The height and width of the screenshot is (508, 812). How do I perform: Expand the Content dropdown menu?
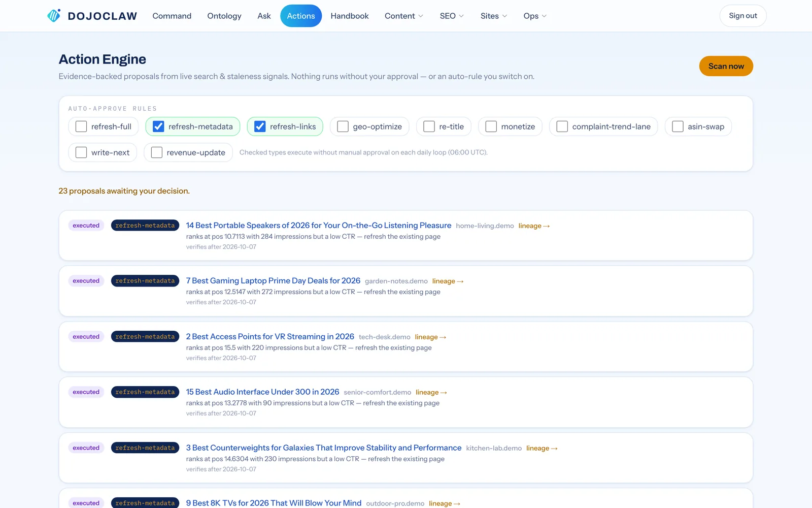pos(404,16)
